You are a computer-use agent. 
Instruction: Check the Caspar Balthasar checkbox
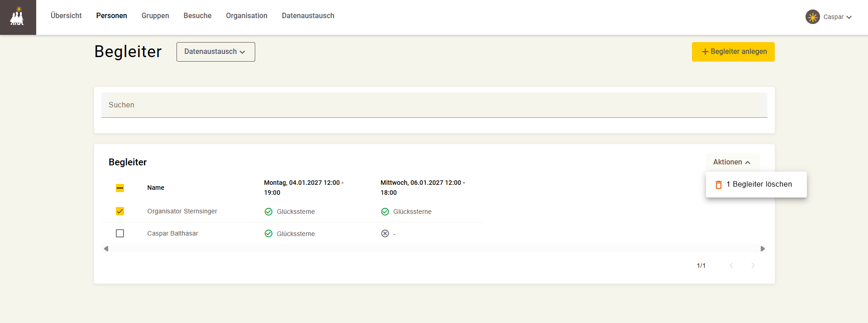tap(120, 233)
